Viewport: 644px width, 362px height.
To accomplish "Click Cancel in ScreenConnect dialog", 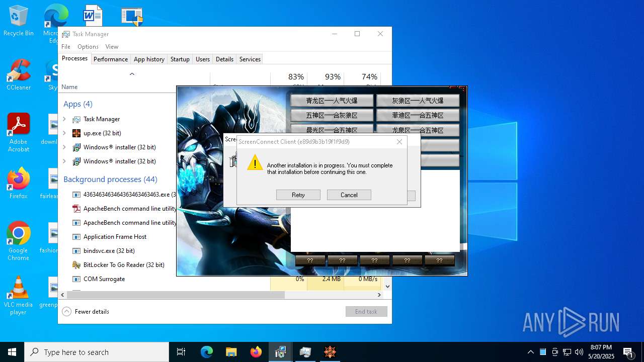I will [349, 195].
